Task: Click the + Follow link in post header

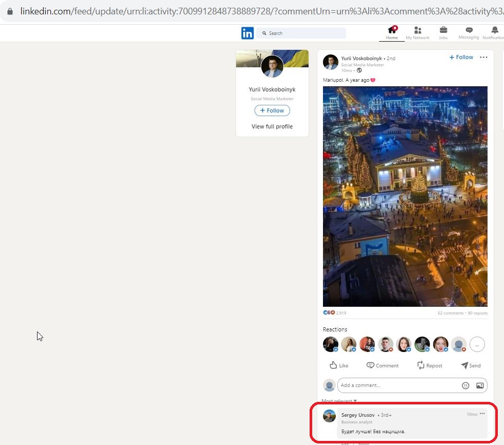Action: 461,57
